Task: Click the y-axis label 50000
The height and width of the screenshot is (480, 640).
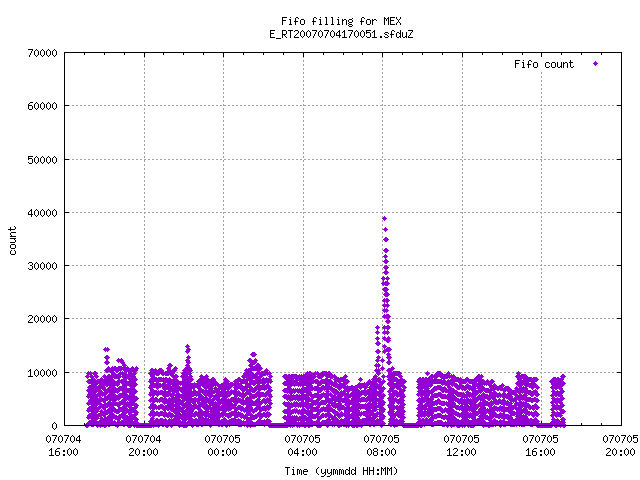Action: tap(42, 160)
